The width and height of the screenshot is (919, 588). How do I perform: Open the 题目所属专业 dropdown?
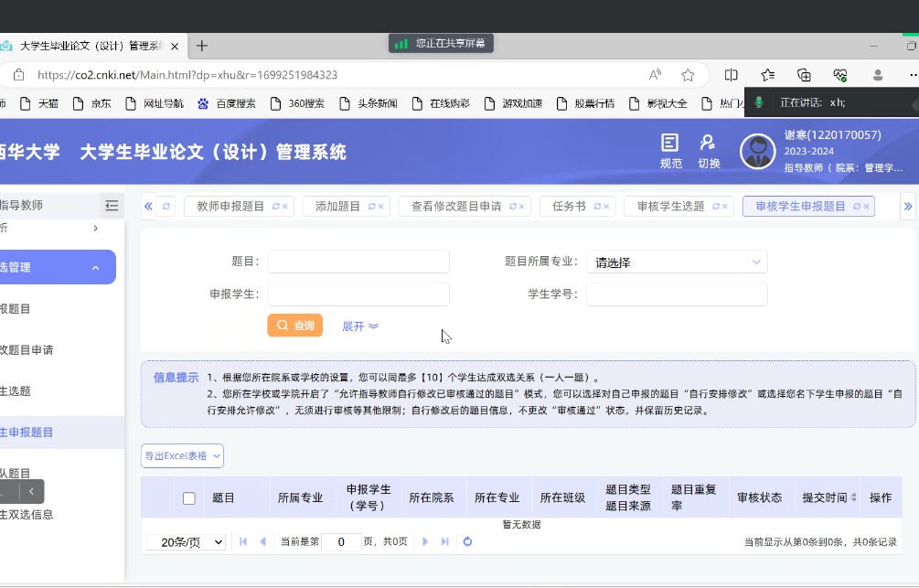tap(677, 262)
